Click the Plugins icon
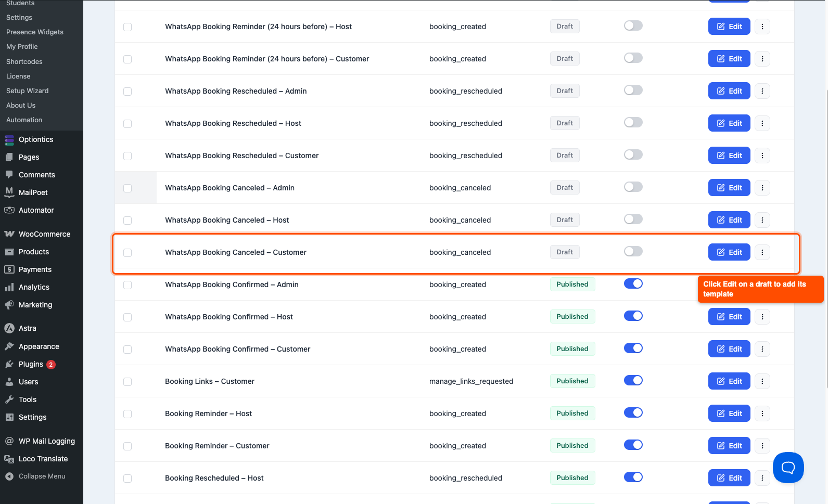 9,364
